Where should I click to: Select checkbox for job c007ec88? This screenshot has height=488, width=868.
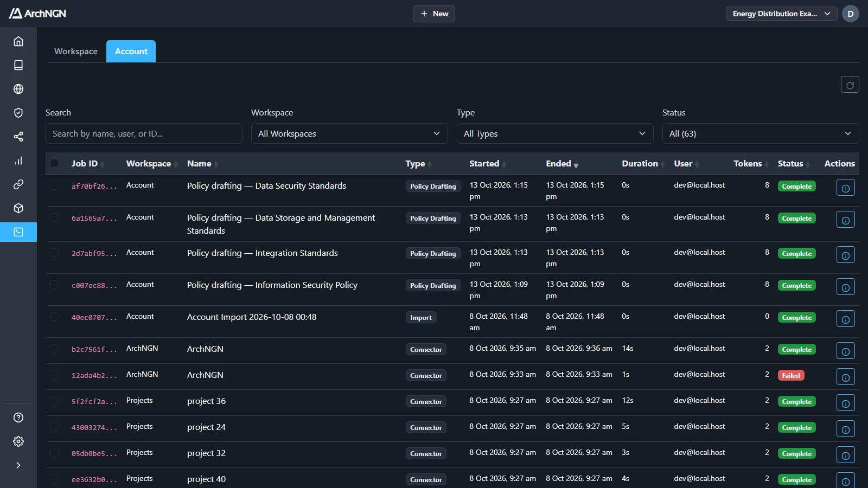click(54, 285)
